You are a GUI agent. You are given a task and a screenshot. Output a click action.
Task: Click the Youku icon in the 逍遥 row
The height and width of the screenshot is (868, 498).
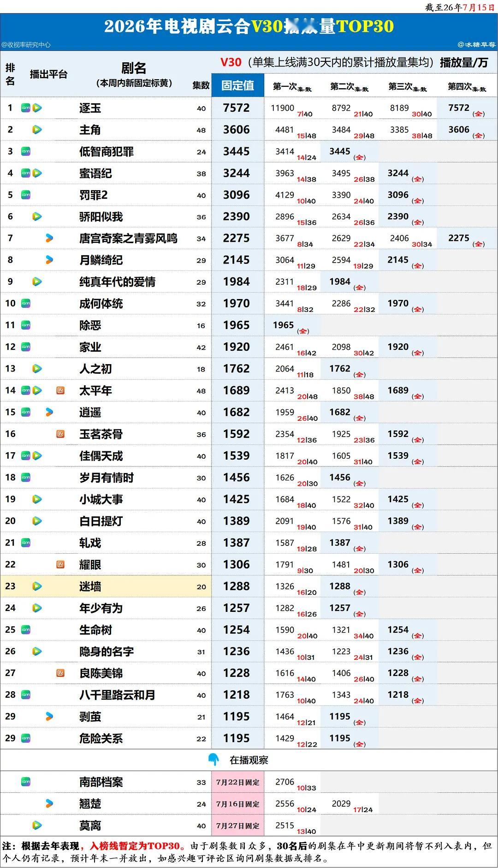[49, 412]
